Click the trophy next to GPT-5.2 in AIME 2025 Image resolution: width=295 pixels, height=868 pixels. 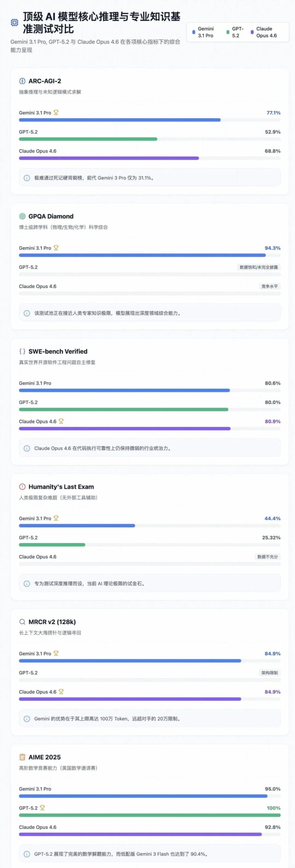click(x=42, y=808)
